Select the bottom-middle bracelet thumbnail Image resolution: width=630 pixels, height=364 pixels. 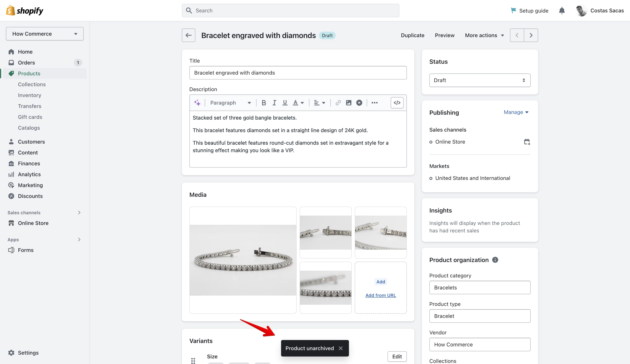(325, 287)
